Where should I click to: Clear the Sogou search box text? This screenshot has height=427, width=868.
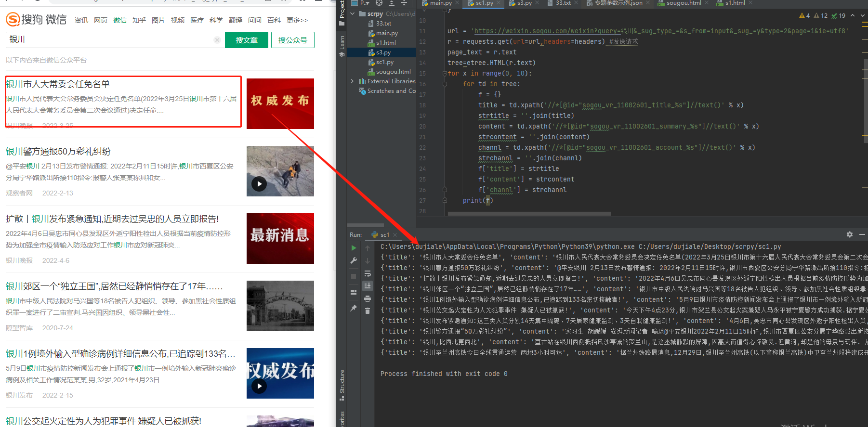pos(217,40)
